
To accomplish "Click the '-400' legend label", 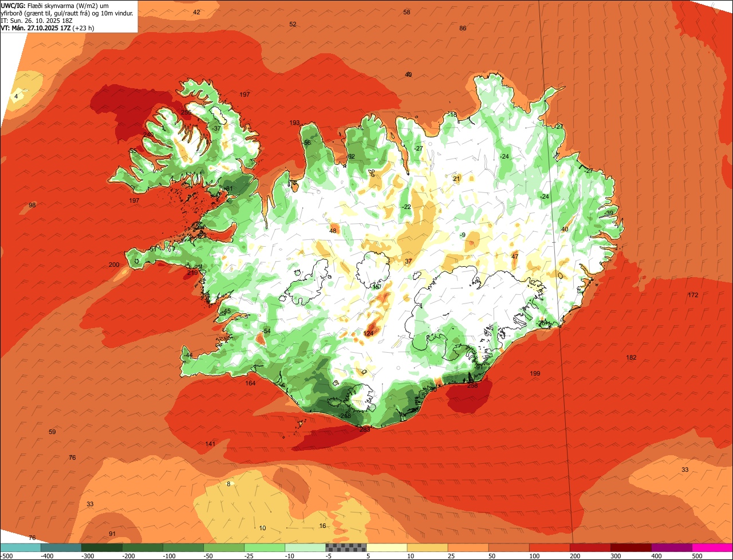I will tap(47, 556).
